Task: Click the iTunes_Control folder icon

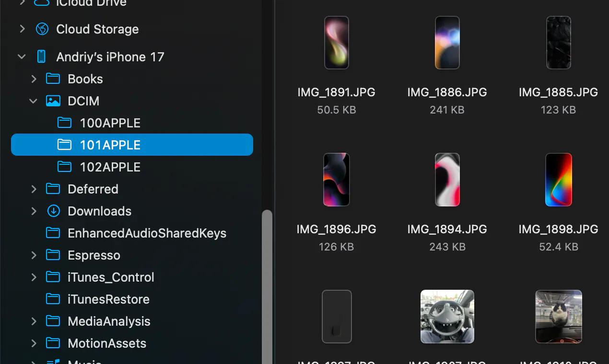Action: pos(53,277)
